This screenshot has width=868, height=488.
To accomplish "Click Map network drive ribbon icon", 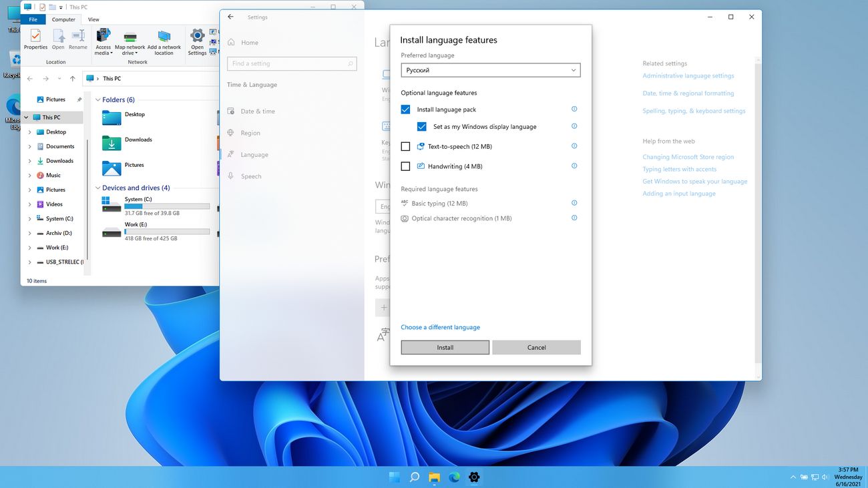I will tap(130, 41).
